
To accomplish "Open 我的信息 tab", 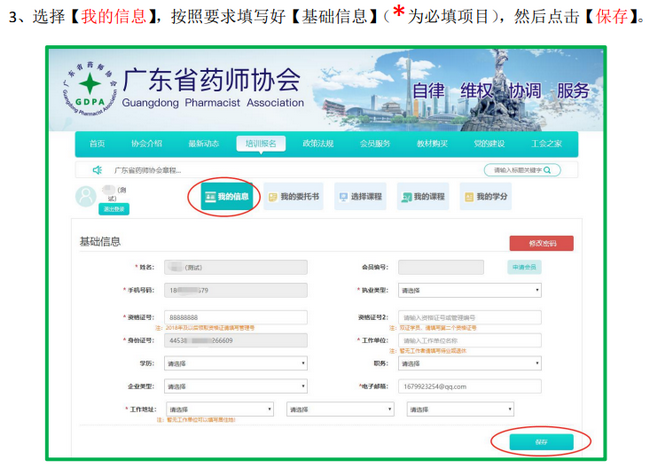I will pos(226,197).
